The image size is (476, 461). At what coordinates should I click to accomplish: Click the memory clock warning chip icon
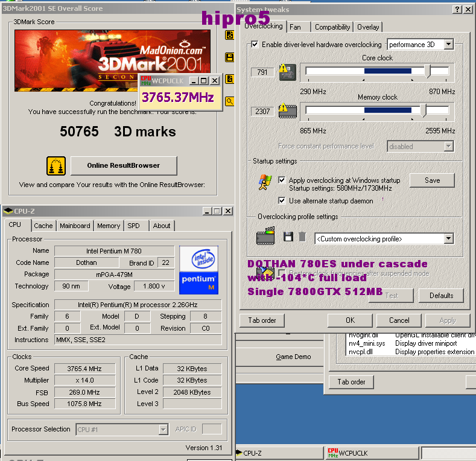[287, 111]
